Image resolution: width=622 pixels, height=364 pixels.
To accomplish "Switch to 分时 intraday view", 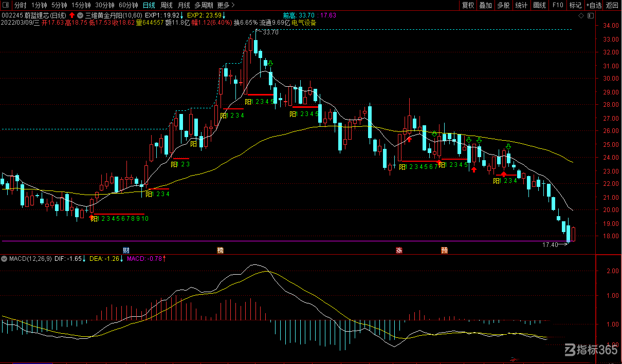I will 21,5.
